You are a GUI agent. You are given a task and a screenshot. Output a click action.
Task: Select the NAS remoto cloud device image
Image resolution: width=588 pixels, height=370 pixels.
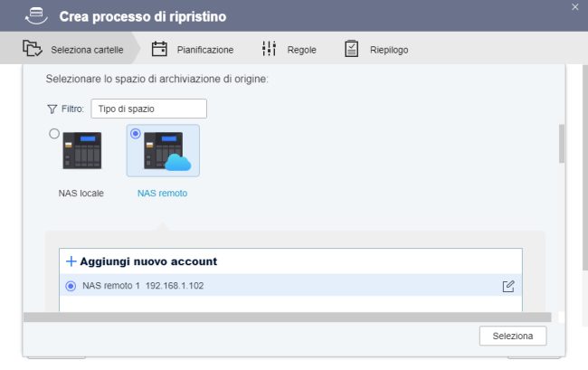click(167, 151)
